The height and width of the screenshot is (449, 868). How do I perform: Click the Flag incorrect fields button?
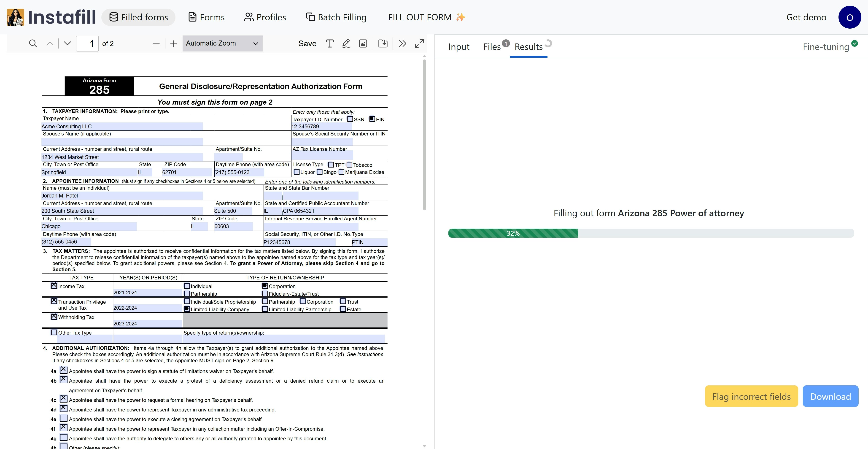751,396
